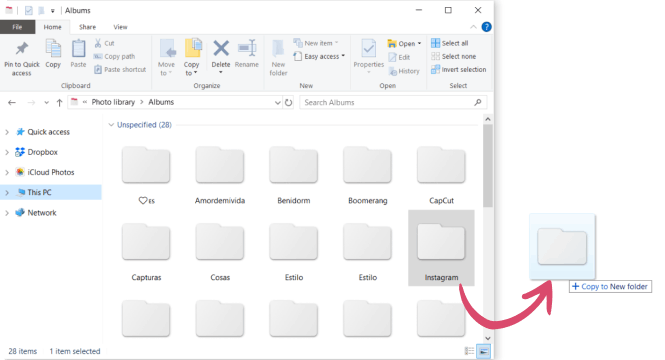Click Select all

point(450,43)
